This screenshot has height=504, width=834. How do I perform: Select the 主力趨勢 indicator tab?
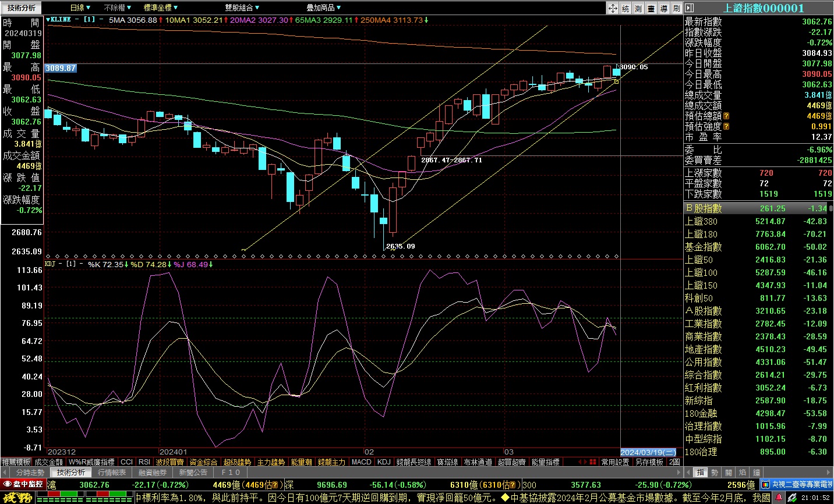click(x=271, y=462)
